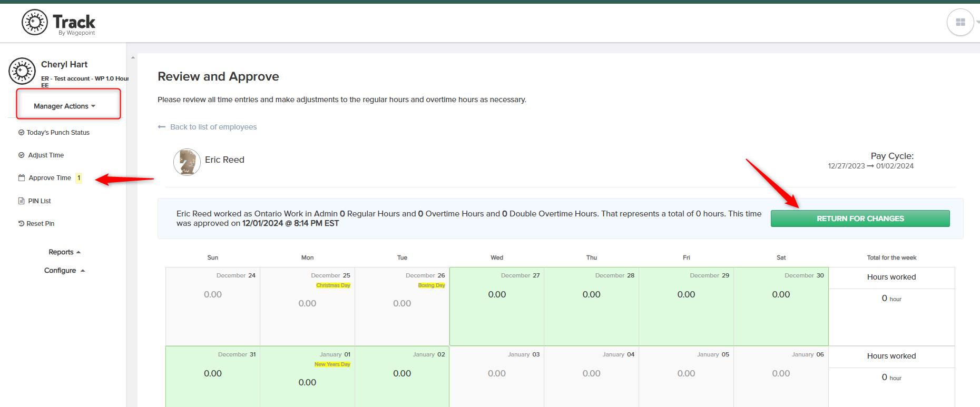This screenshot has width=980, height=407.
Task: Select the December 27 day cell
Action: click(497, 306)
